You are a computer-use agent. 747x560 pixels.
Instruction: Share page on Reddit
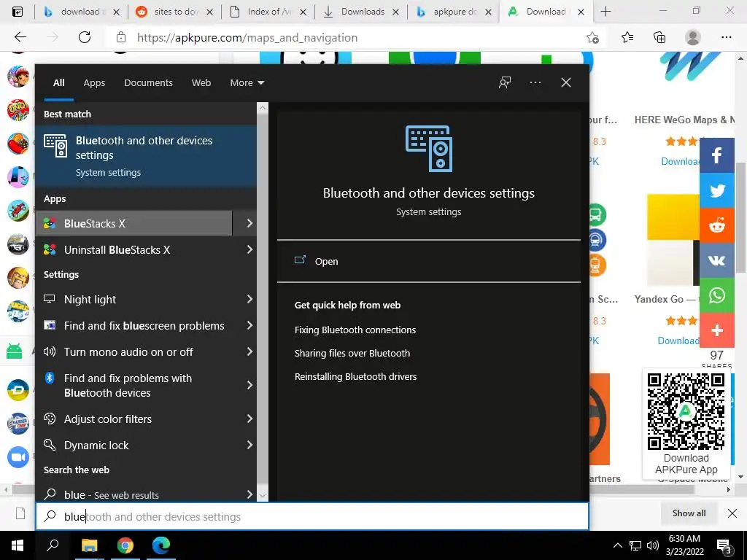click(x=716, y=225)
